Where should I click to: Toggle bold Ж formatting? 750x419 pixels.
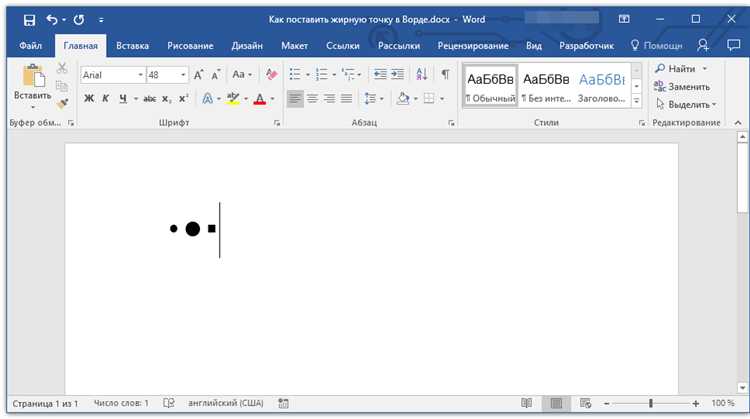89,99
